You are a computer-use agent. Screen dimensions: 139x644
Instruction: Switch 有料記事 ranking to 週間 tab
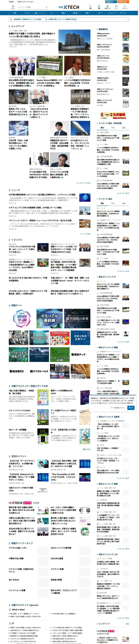pos(124,128)
